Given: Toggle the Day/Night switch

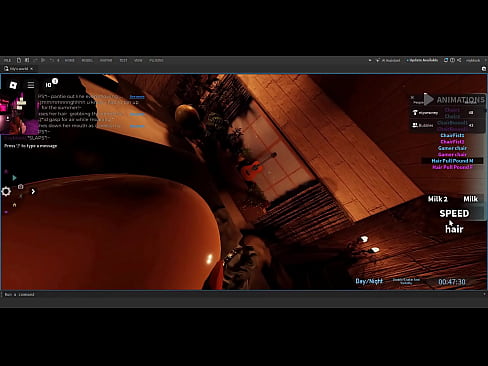Looking at the screenshot, I should [369, 281].
